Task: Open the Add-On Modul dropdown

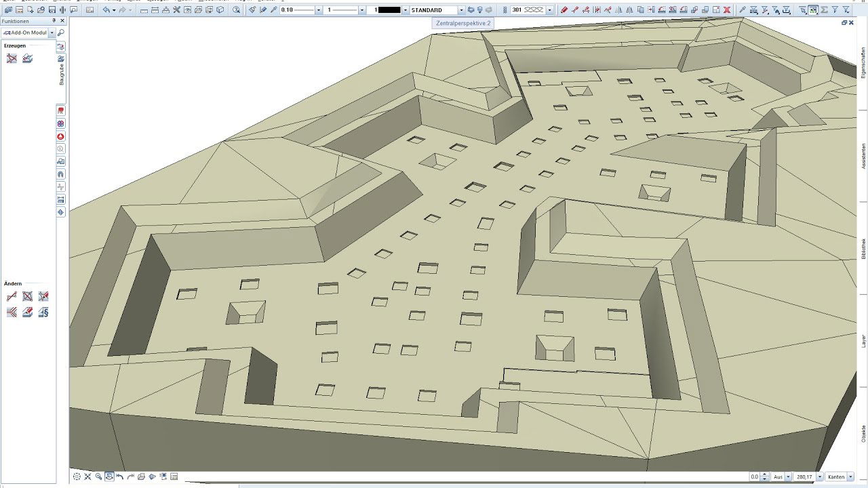Action: point(52,33)
